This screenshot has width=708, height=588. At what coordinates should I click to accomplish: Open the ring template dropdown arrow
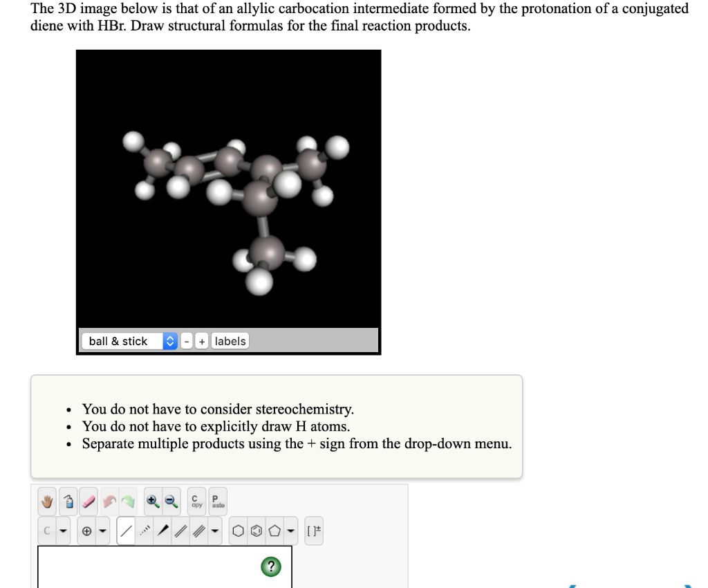(289, 531)
